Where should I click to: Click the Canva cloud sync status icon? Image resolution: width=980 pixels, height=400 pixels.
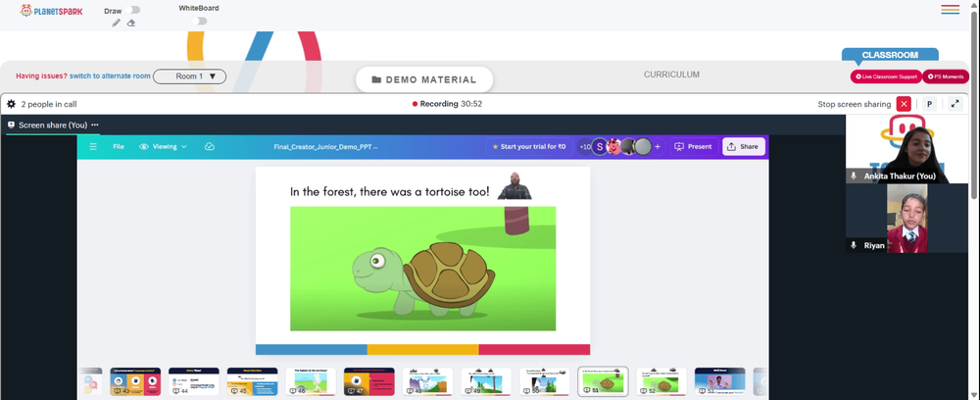click(210, 147)
